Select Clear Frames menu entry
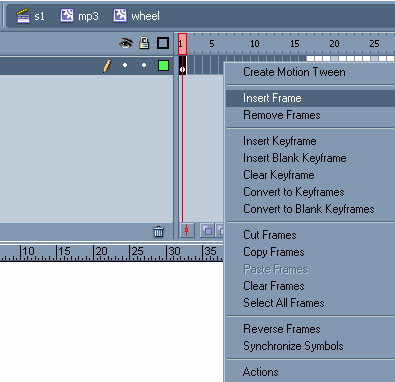 tap(311, 286)
